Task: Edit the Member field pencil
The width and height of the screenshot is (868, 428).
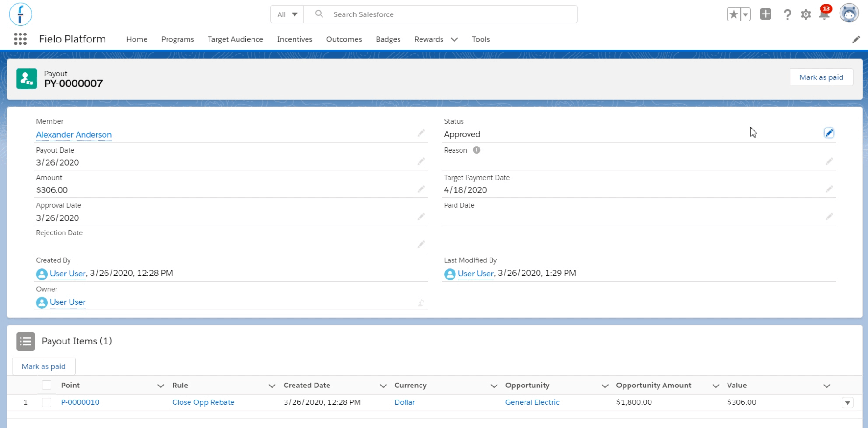Action: tap(421, 133)
